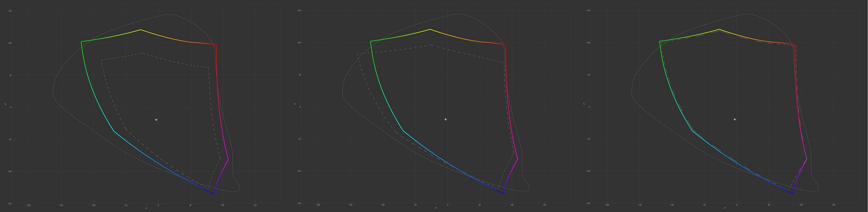Select the cyan corner vertex in the left plot
Image resolution: width=868 pixels, height=212 pixels.
pyautogui.click(x=113, y=131)
